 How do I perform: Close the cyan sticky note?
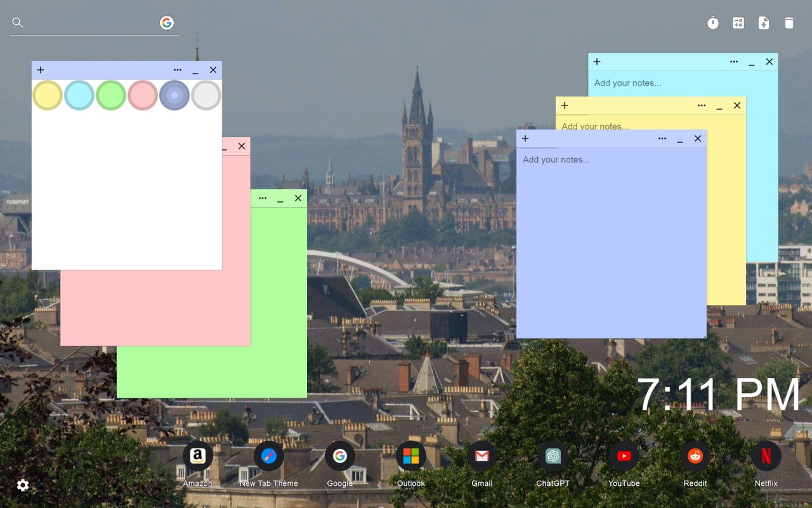(769, 62)
